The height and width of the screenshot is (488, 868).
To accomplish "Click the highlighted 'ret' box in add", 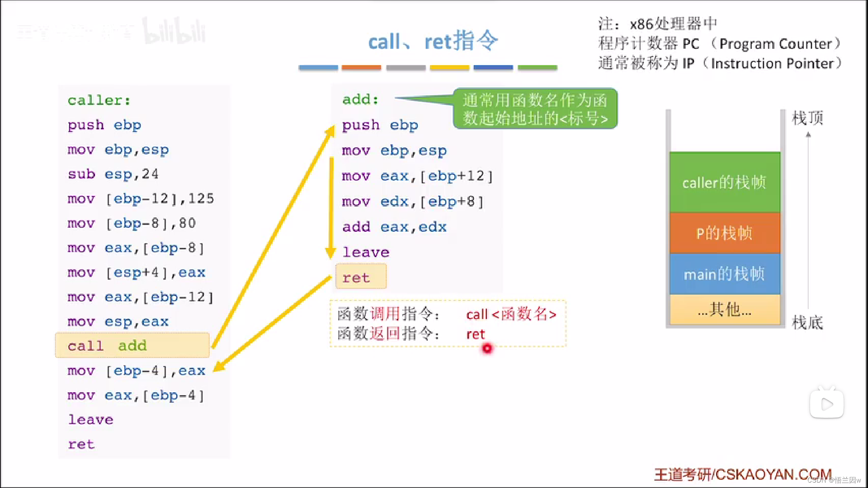I will pos(361,277).
